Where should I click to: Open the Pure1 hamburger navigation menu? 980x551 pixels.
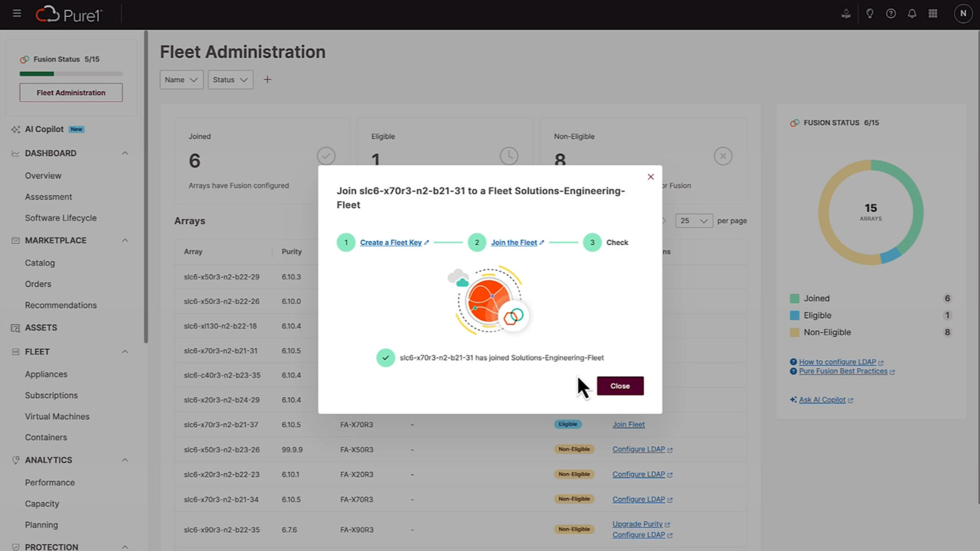click(17, 14)
